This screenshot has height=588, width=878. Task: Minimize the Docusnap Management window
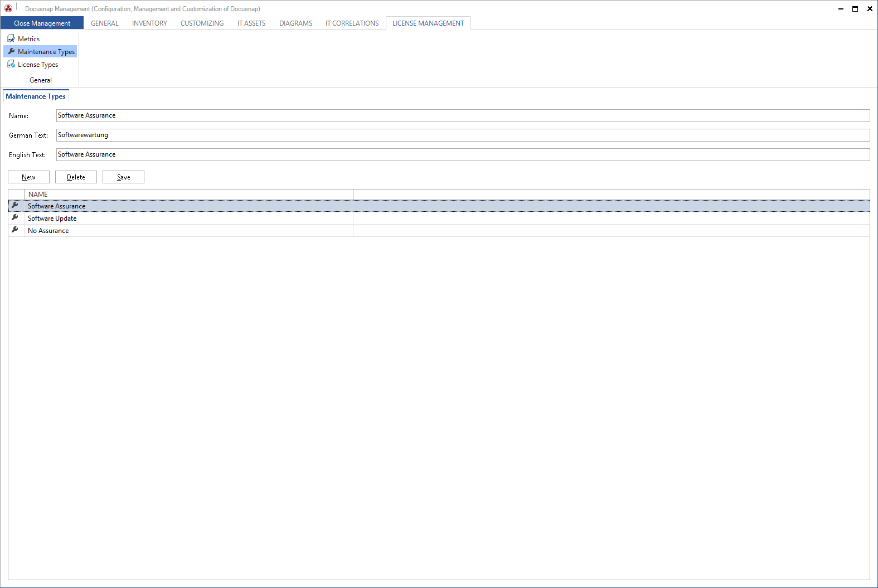point(841,9)
